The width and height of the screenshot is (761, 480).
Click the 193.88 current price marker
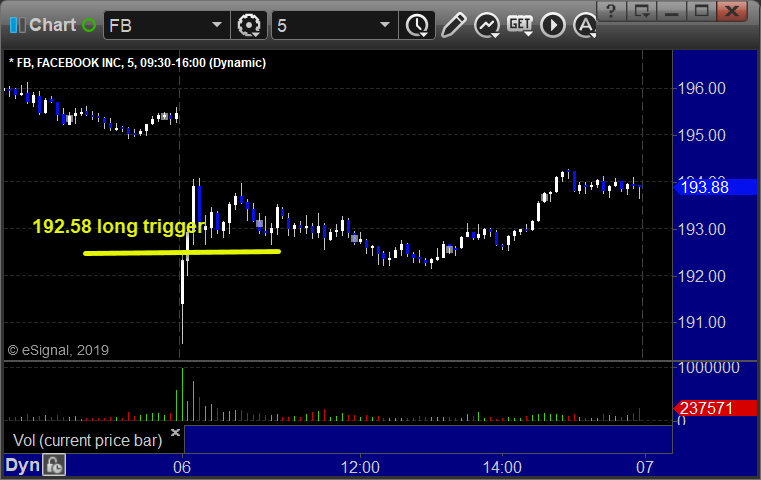pos(715,187)
